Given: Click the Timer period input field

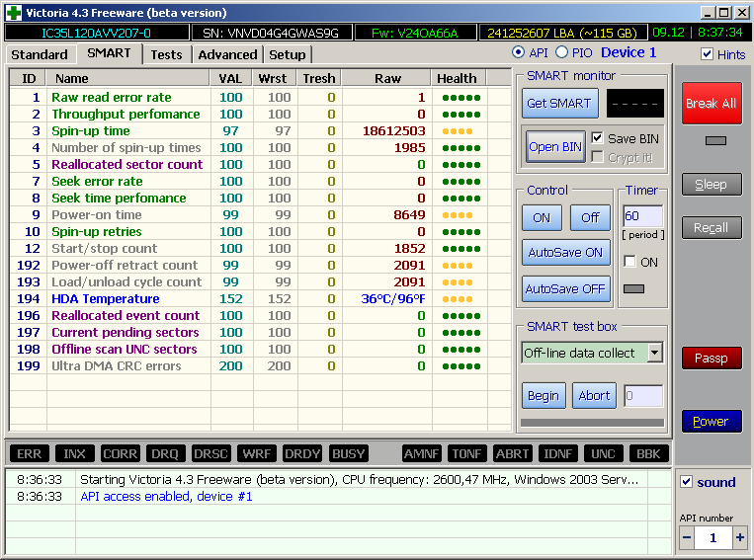Looking at the screenshot, I should [x=641, y=216].
